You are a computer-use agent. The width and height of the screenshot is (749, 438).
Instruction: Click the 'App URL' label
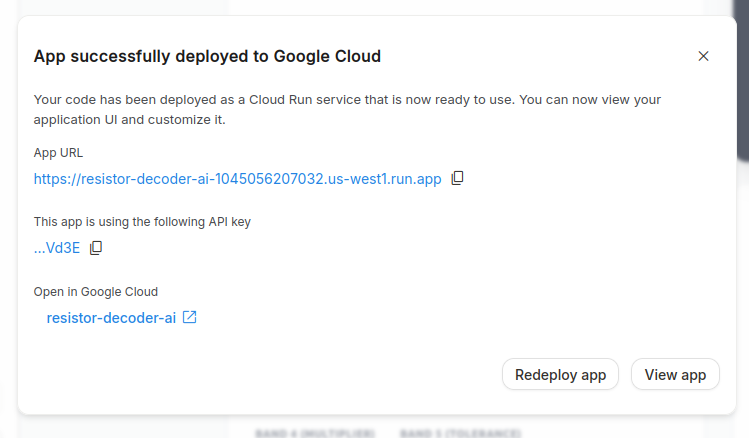point(58,153)
